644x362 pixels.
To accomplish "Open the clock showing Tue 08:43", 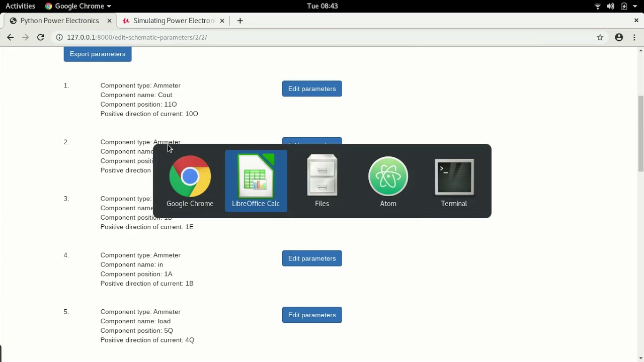I will 322,6.
